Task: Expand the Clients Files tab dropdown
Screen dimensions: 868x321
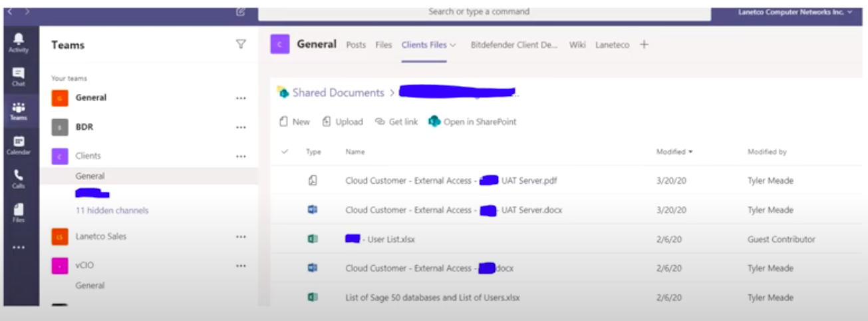Action: (x=453, y=45)
